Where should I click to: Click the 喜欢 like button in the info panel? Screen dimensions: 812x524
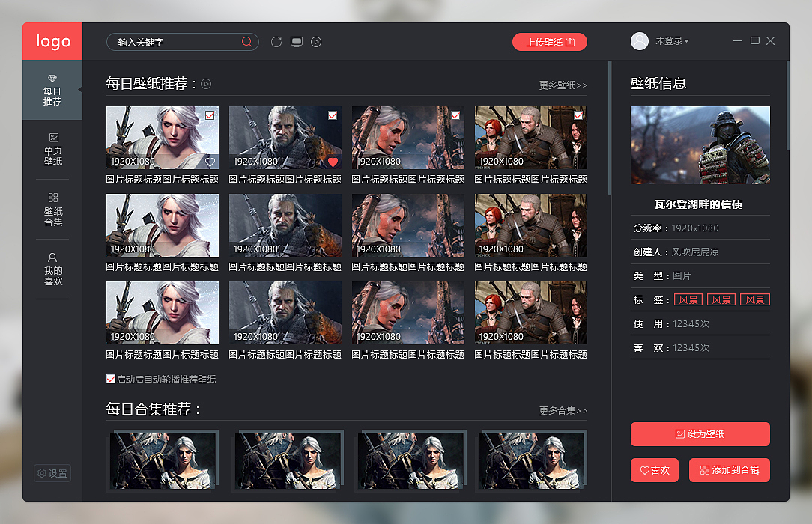pos(654,470)
